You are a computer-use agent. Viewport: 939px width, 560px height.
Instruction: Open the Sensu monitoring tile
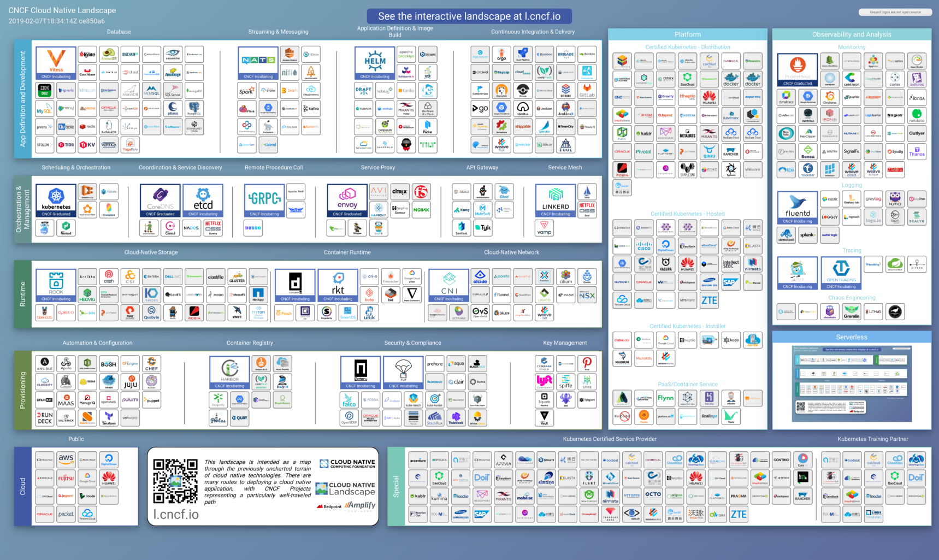[x=808, y=151]
